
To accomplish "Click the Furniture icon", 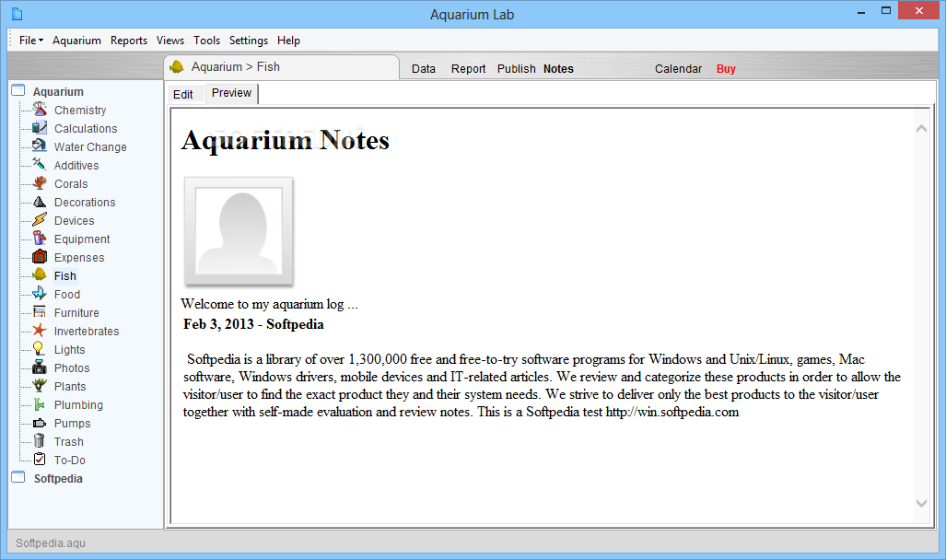I will (40, 312).
